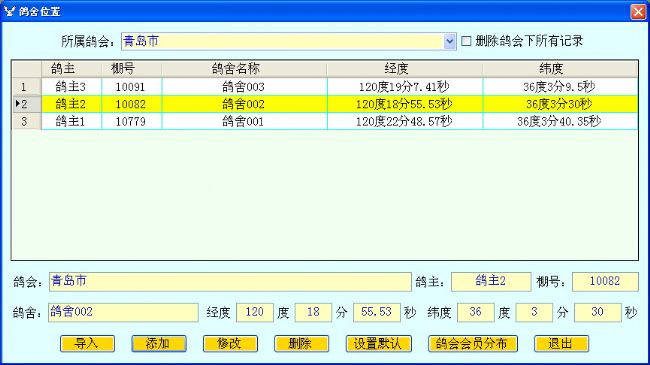
Task: Click the longitude seconds field 55.53
Action: (x=377, y=312)
